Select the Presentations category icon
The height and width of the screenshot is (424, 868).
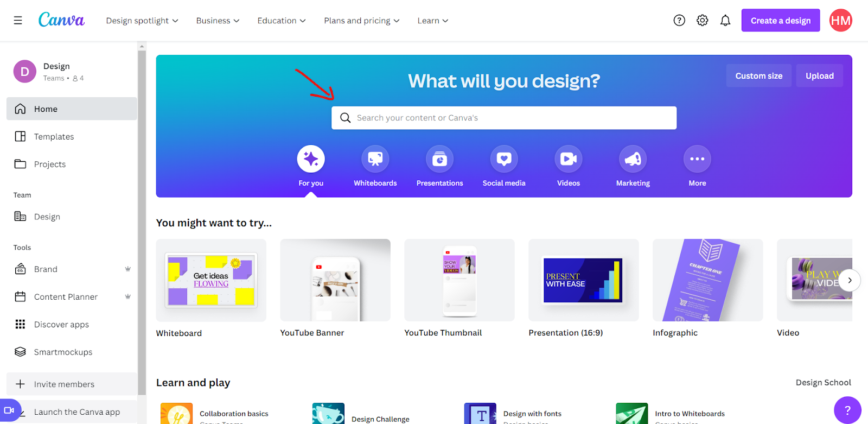point(439,159)
